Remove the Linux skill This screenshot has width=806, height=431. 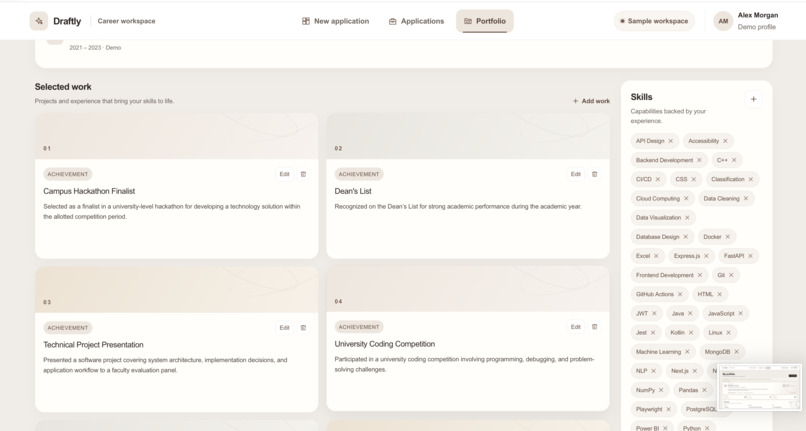click(x=728, y=333)
